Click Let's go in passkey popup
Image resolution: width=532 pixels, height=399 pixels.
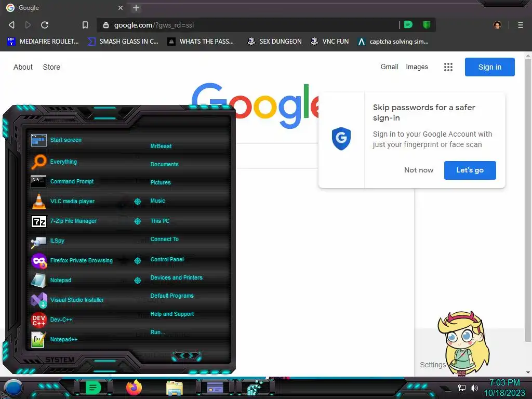pos(470,170)
